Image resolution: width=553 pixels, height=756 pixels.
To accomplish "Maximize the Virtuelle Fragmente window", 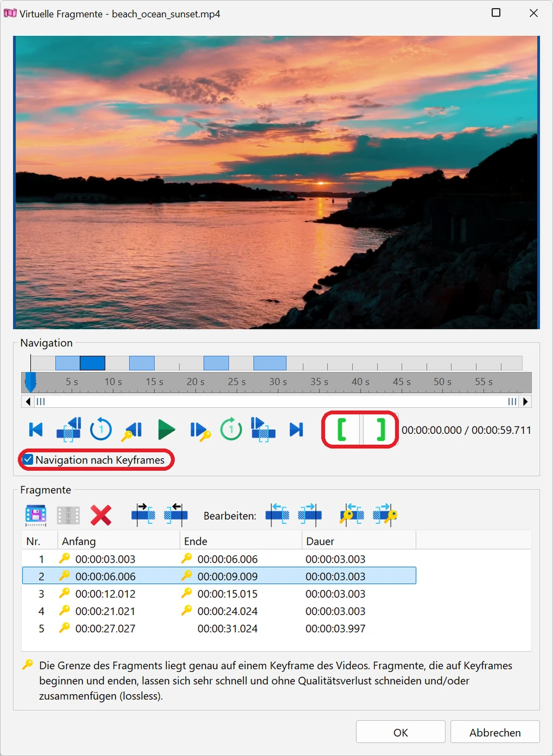I will [496, 13].
